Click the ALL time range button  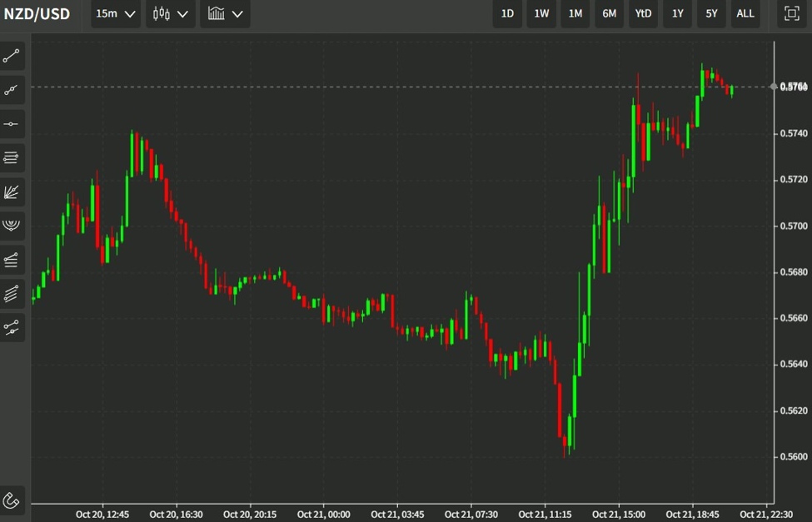tap(745, 14)
